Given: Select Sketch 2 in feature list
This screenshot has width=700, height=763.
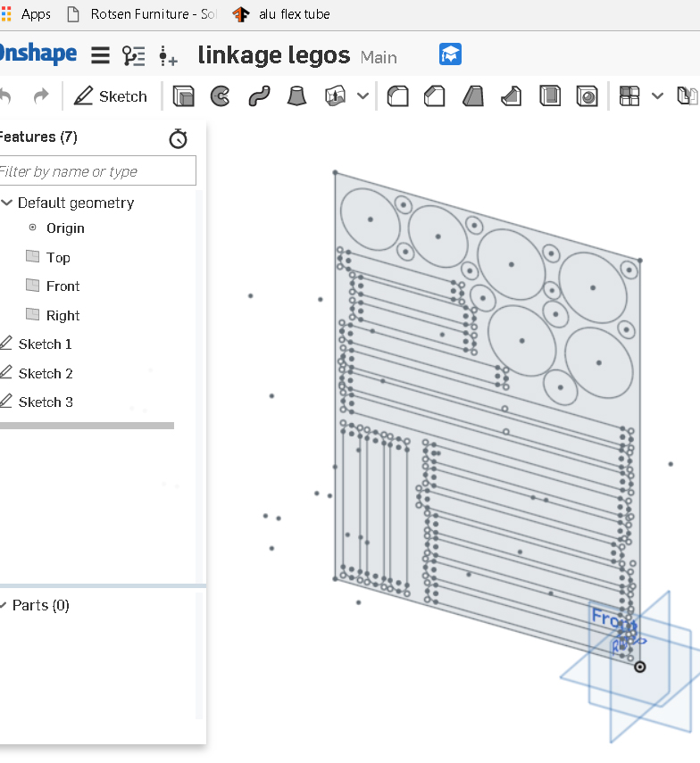Looking at the screenshot, I should [x=46, y=374].
